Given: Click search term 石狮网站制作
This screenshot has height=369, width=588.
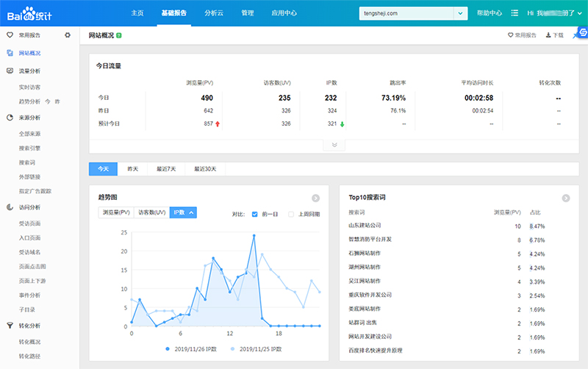Looking at the screenshot, I should pyautogui.click(x=365, y=253).
